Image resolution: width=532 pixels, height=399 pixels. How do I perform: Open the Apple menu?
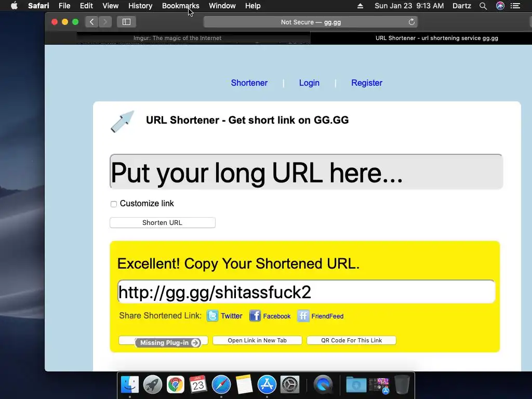[14, 6]
